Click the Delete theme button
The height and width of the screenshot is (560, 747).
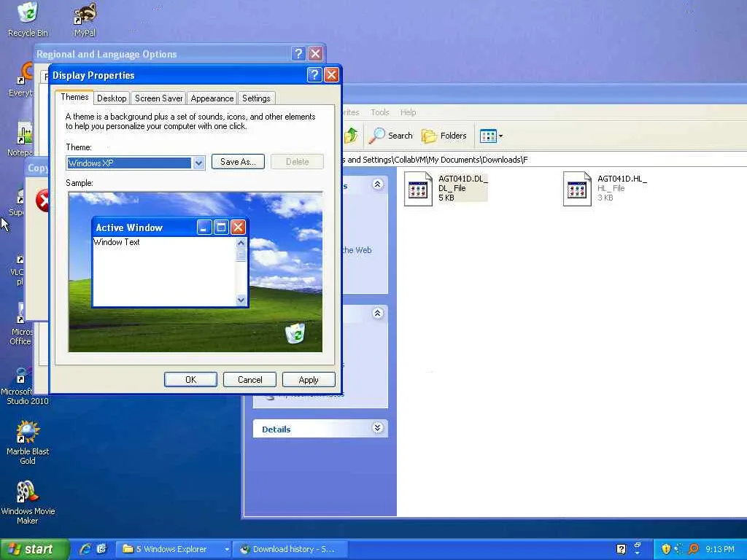pos(298,161)
